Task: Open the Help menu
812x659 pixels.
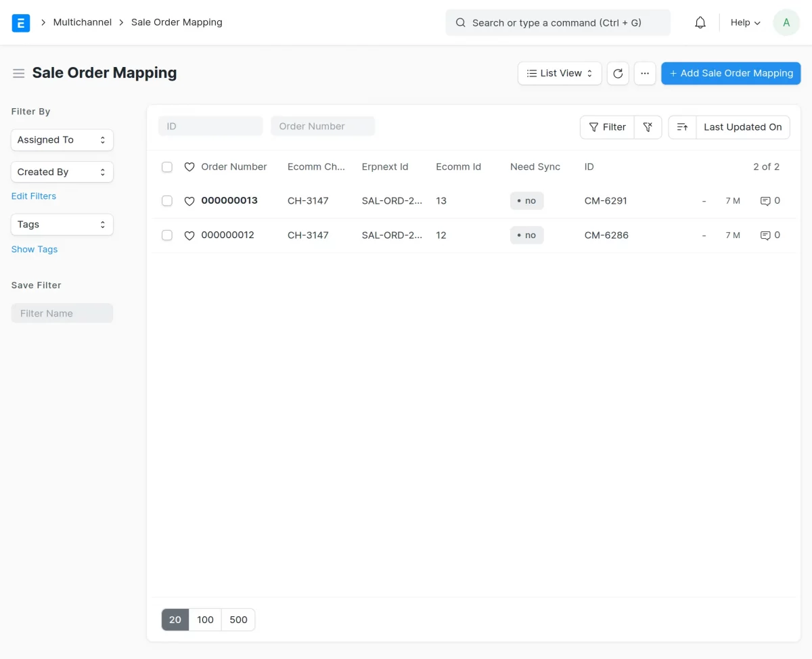Action: [x=745, y=22]
